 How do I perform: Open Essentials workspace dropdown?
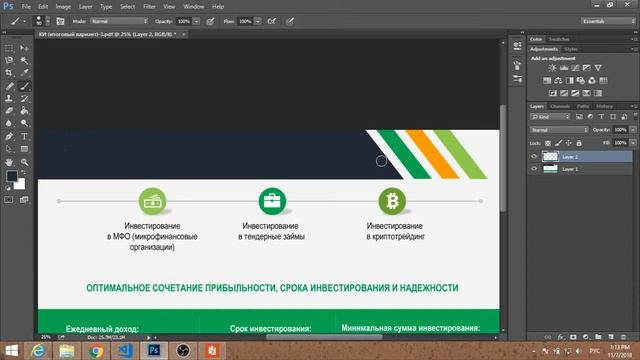pos(608,21)
